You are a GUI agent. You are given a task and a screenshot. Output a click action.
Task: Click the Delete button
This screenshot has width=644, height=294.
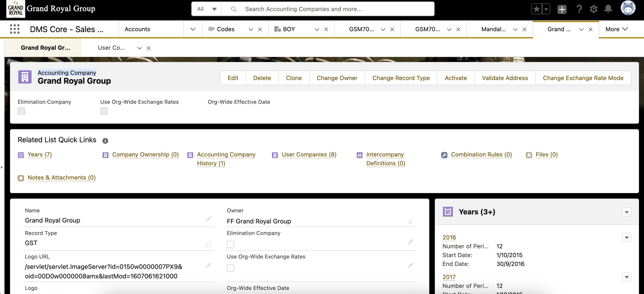coord(262,78)
